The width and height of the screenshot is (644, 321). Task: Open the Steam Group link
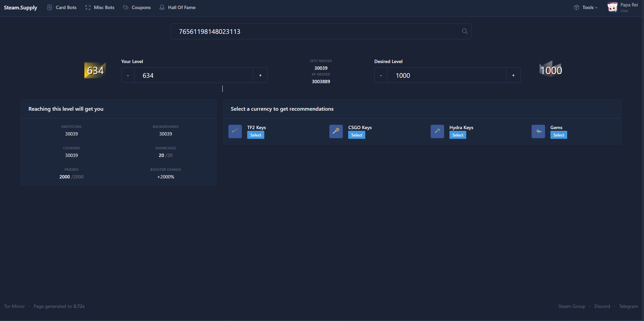(572, 306)
